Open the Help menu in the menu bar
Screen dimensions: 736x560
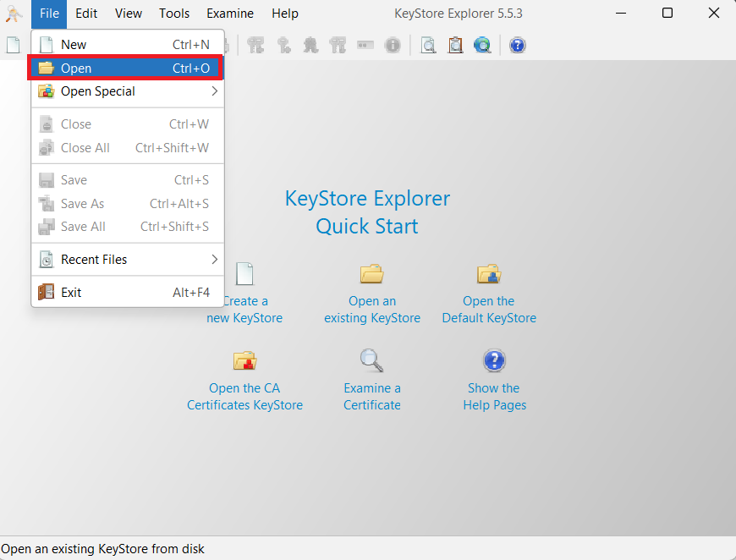point(285,14)
